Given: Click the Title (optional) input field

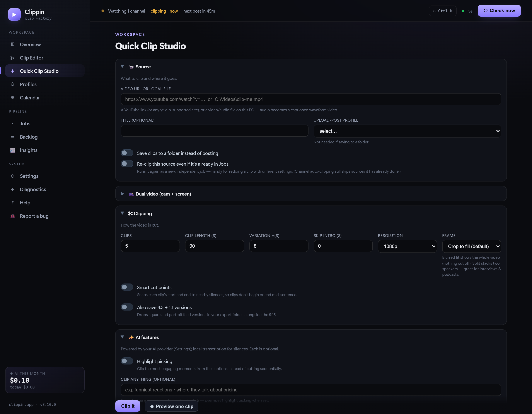Looking at the screenshot, I should (214, 131).
